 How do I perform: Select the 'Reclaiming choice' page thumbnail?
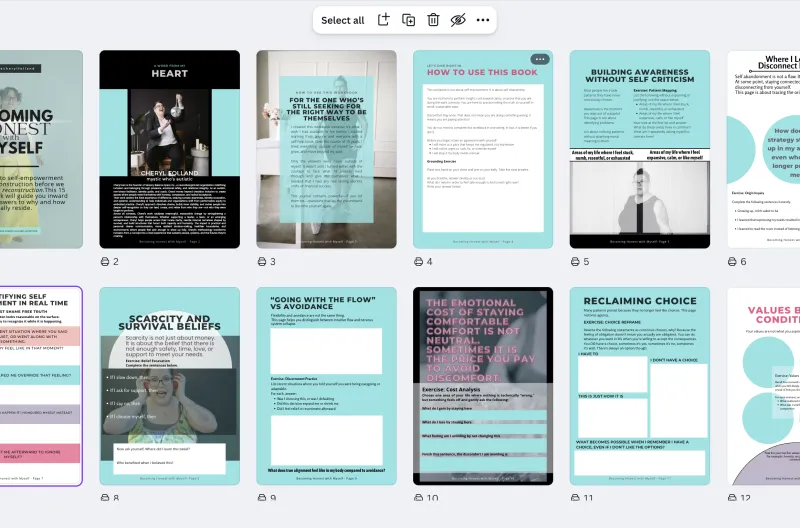[x=640, y=386]
